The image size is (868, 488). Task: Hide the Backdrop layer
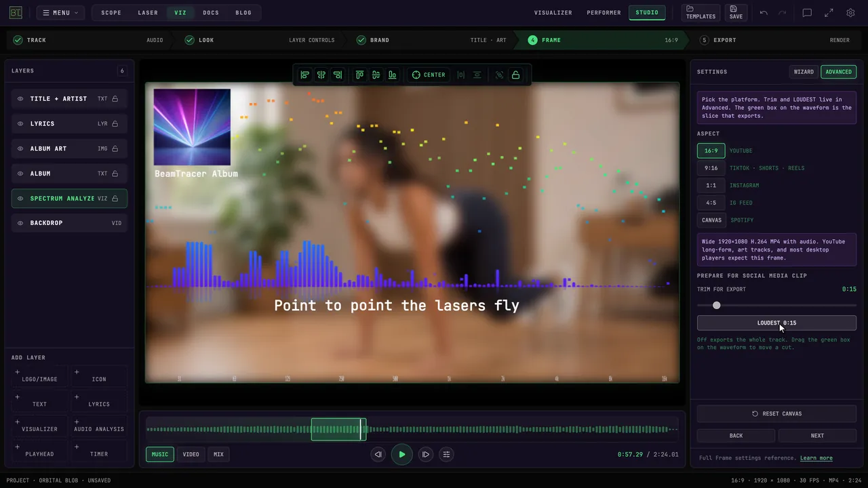pyautogui.click(x=20, y=223)
